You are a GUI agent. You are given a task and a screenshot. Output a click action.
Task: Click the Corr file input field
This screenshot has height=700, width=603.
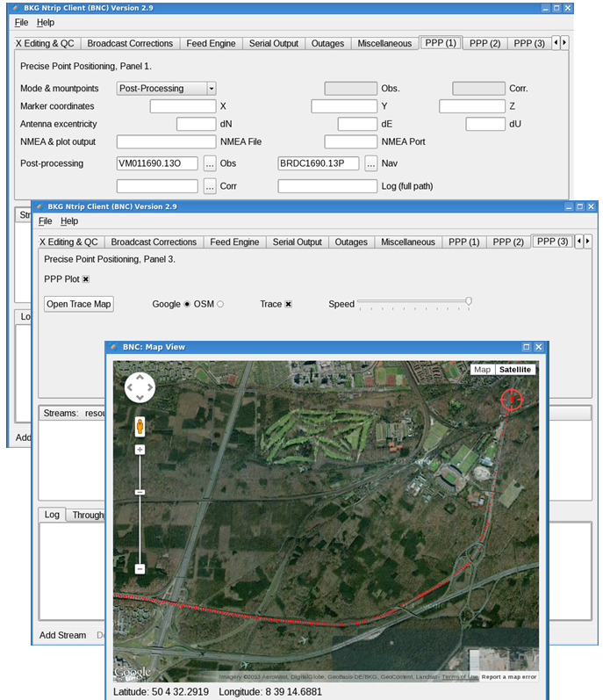[x=157, y=186]
